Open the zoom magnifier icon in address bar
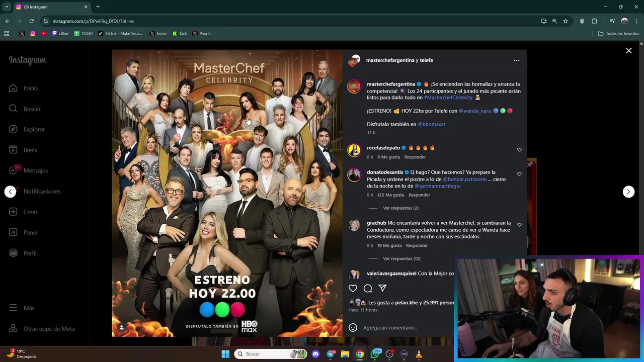This screenshot has height=362, width=644. pyautogui.click(x=554, y=21)
